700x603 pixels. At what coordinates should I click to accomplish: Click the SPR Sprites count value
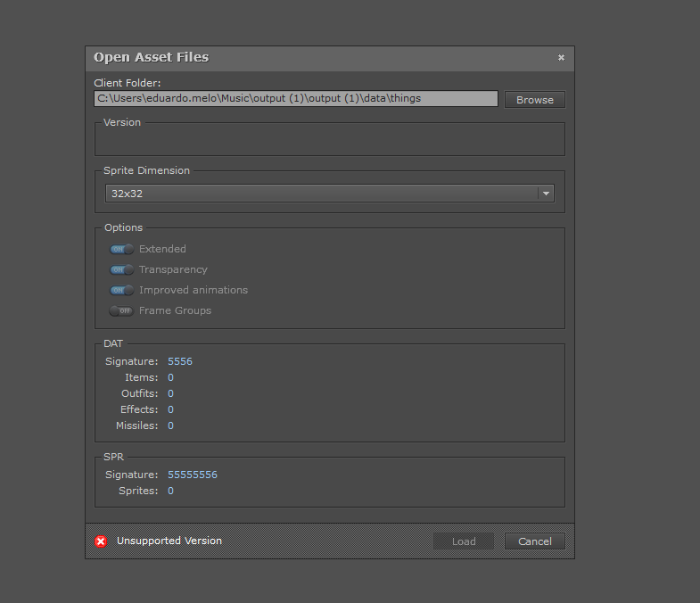pos(171,491)
